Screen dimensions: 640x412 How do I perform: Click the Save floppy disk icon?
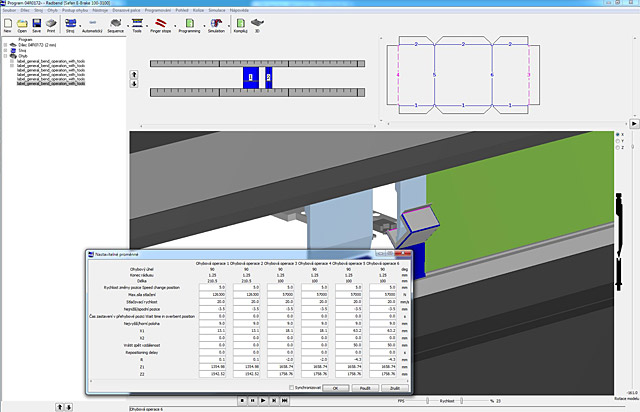pyautogui.click(x=37, y=23)
